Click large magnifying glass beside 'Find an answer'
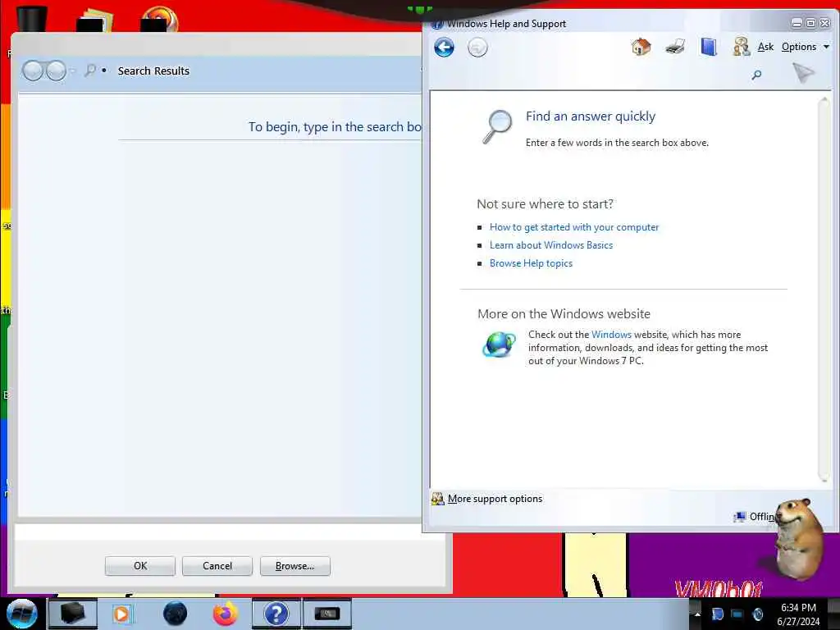The height and width of the screenshot is (630, 840). (x=498, y=127)
